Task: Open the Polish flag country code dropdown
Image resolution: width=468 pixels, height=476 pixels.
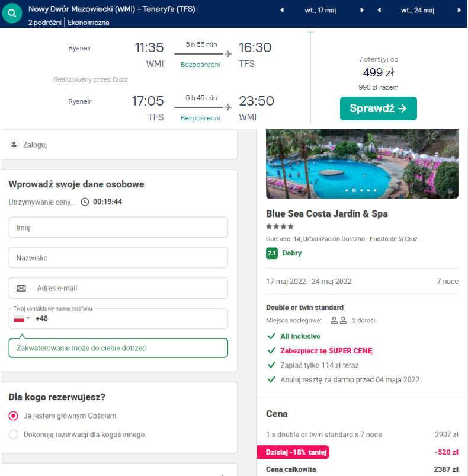Action: pos(21,318)
